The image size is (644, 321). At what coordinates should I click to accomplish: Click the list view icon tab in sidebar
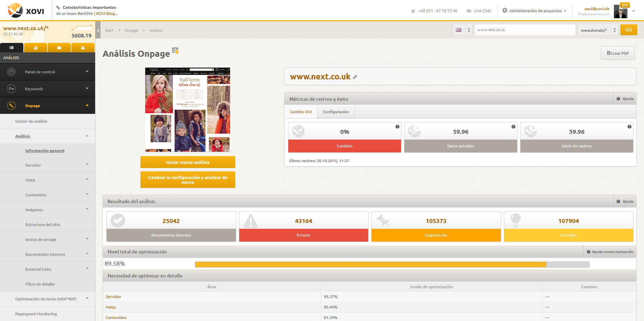tap(12, 48)
